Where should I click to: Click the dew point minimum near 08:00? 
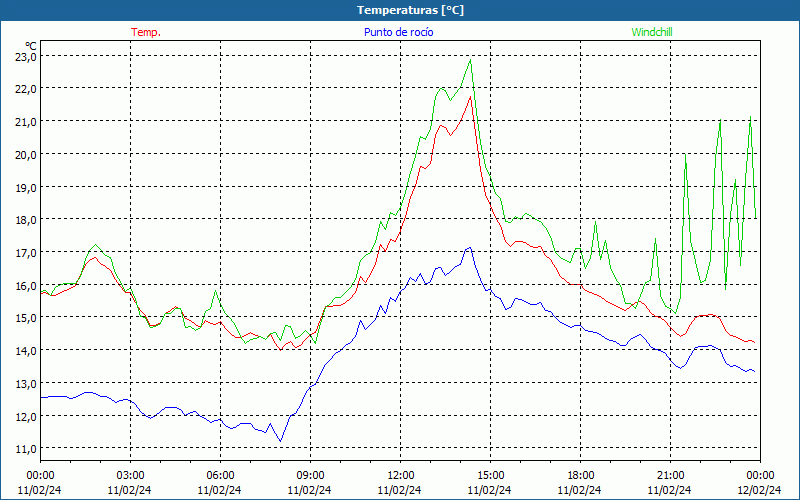coord(280,441)
